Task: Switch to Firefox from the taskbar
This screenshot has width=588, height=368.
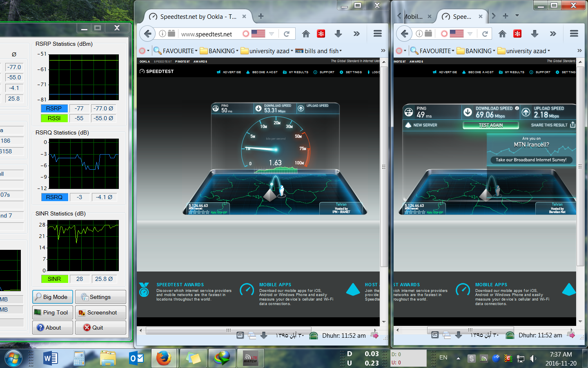Action: (x=164, y=358)
